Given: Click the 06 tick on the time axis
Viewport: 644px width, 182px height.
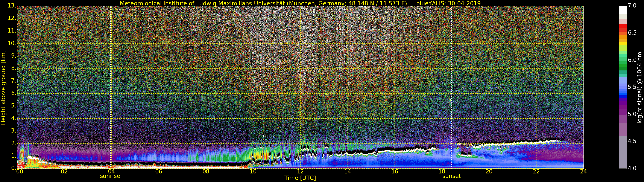Looking at the screenshot, I should [x=158, y=172].
